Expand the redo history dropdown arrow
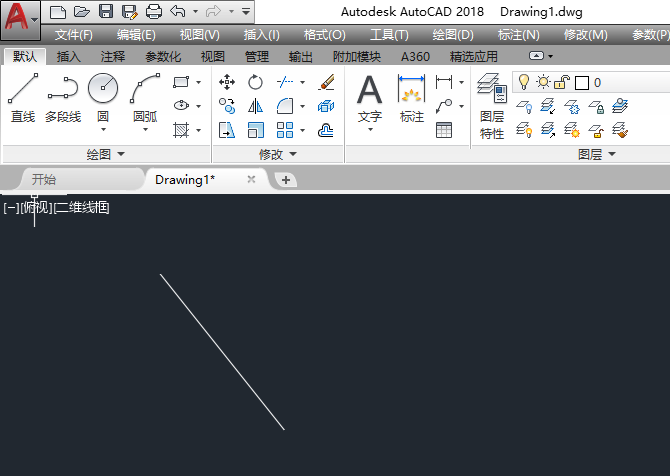Image resolution: width=670 pixels, height=476 pixels. coord(231,12)
